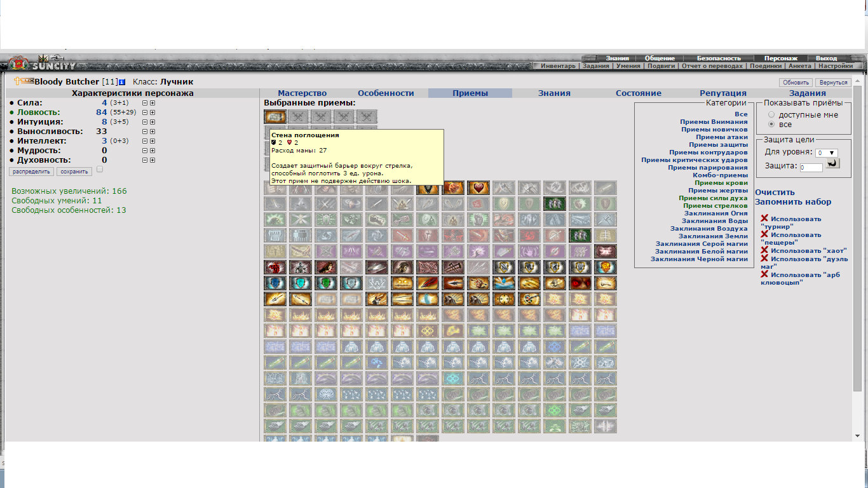
Task: Open Настройки in the submenu bar
Action: 835,66
